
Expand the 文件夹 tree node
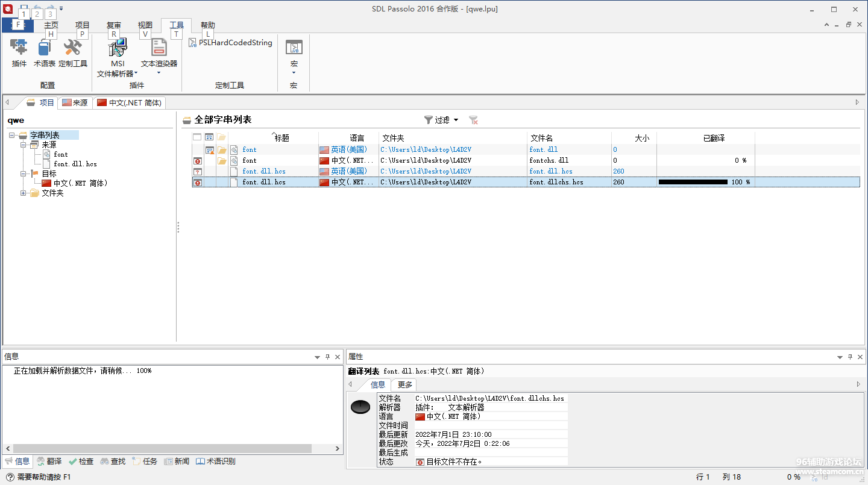[x=24, y=193]
